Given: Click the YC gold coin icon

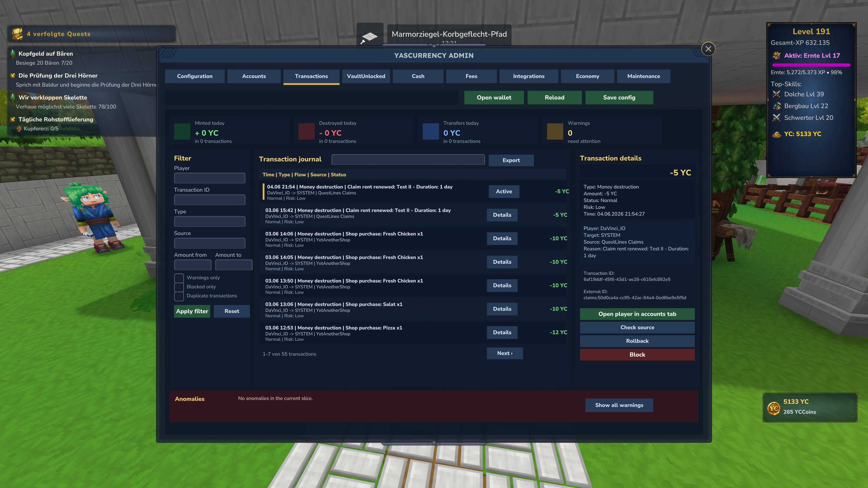Looking at the screenshot, I should pyautogui.click(x=774, y=408).
